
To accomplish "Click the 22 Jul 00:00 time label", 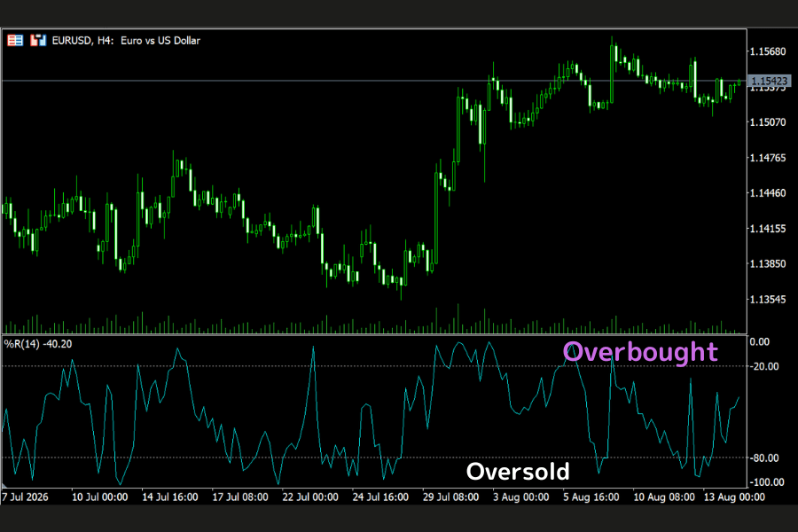I will [x=310, y=497].
